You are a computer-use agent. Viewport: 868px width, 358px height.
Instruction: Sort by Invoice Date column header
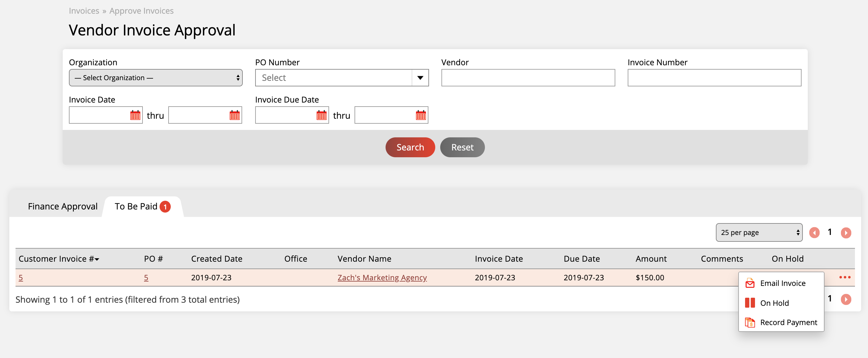coord(499,259)
